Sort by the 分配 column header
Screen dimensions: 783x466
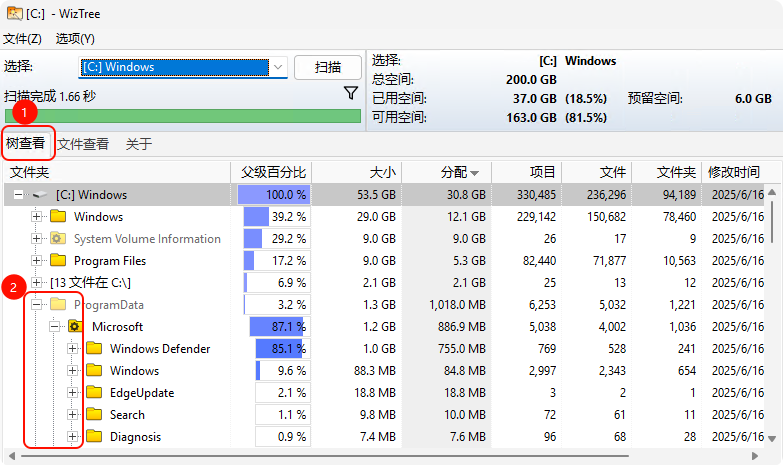point(459,172)
